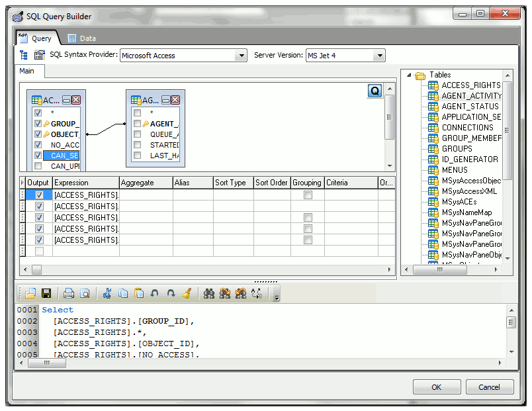The height and width of the screenshot is (411, 532).
Task: Click the Alias column header
Action: tap(193, 183)
